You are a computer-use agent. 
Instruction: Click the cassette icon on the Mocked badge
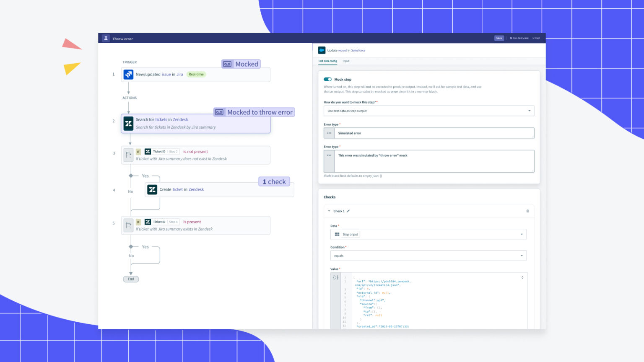pos(227,64)
